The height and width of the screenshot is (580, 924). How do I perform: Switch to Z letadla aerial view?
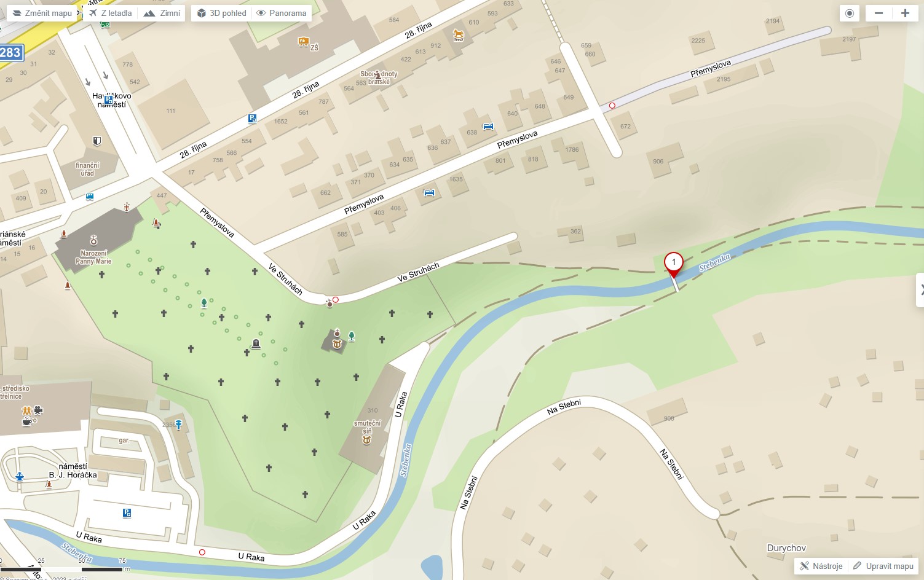pyautogui.click(x=110, y=13)
